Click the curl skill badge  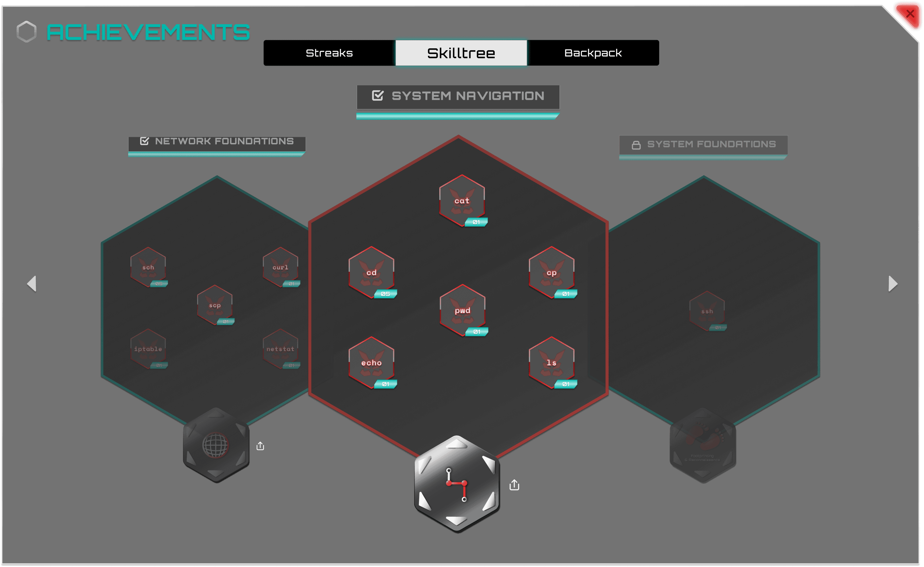280,267
